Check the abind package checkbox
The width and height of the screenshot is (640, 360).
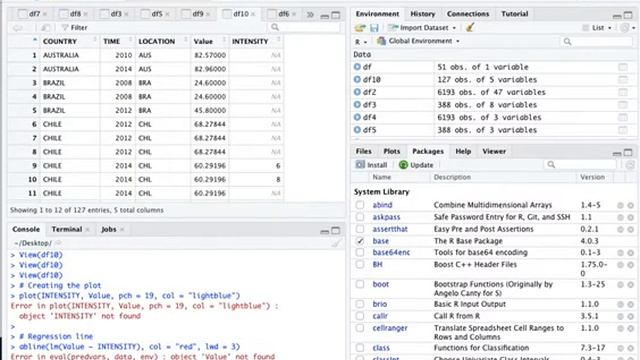[360, 205]
